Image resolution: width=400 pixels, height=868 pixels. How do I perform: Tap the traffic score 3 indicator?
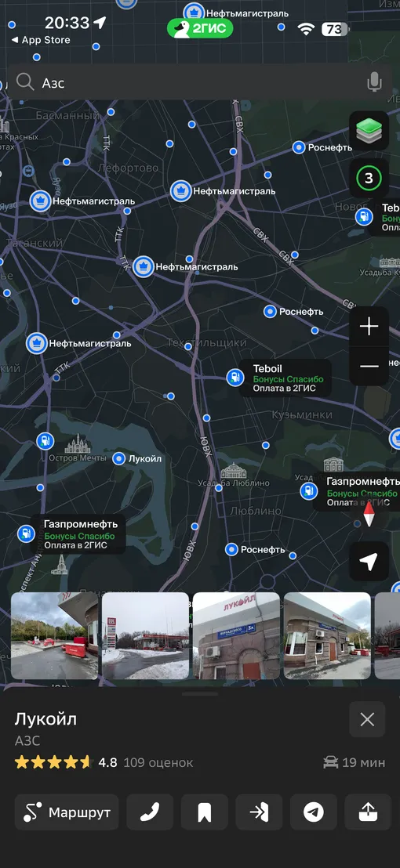point(369,179)
